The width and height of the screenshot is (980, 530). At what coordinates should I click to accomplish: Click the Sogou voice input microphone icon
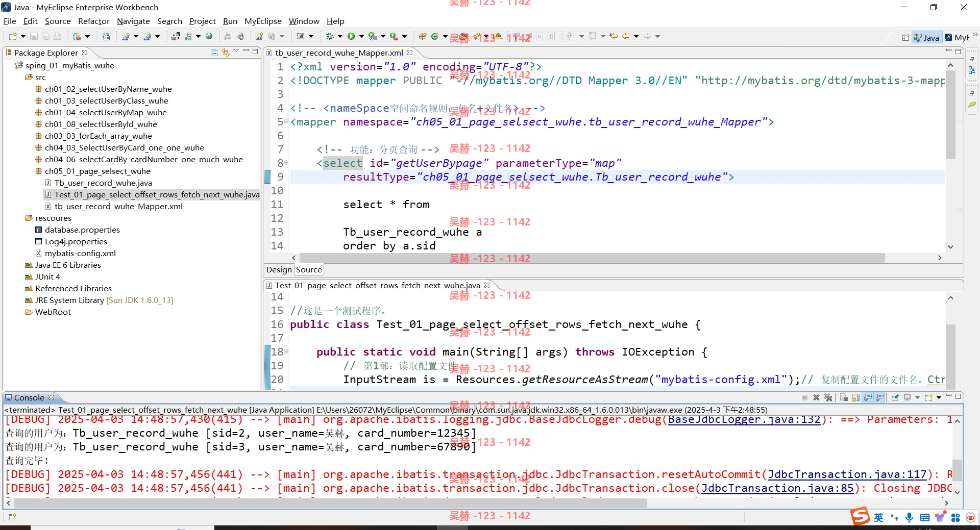point(909,517)
